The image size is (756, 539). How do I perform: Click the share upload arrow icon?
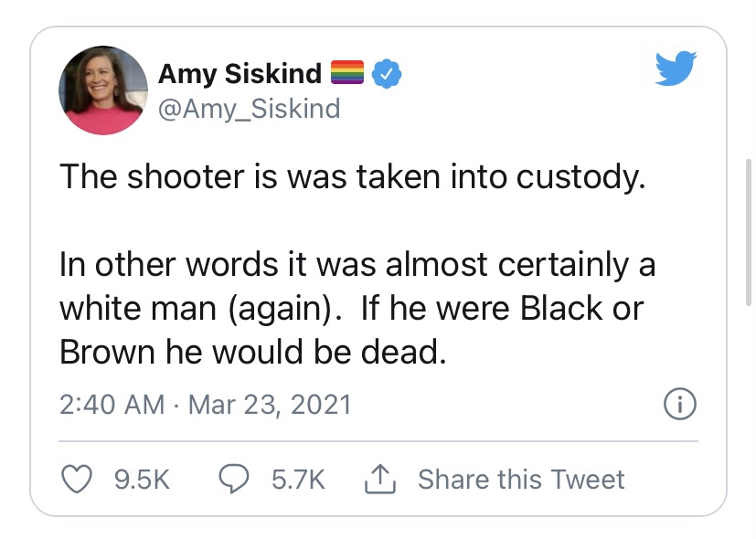(378, 479)
